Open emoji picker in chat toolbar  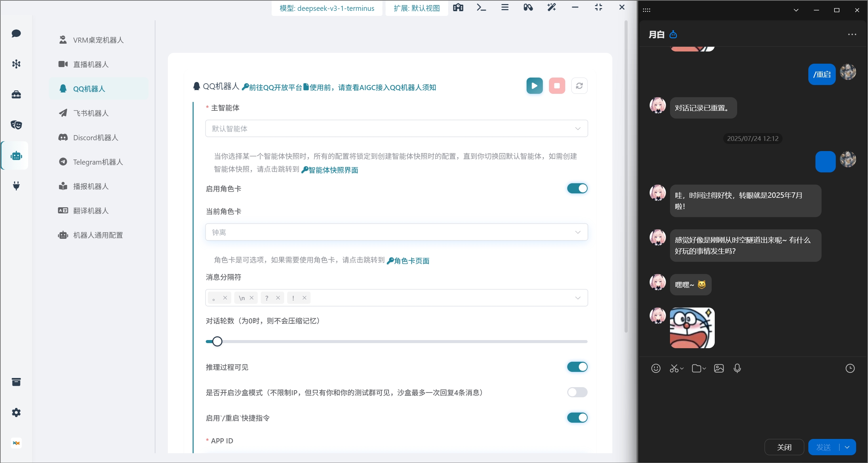[656, 368]
